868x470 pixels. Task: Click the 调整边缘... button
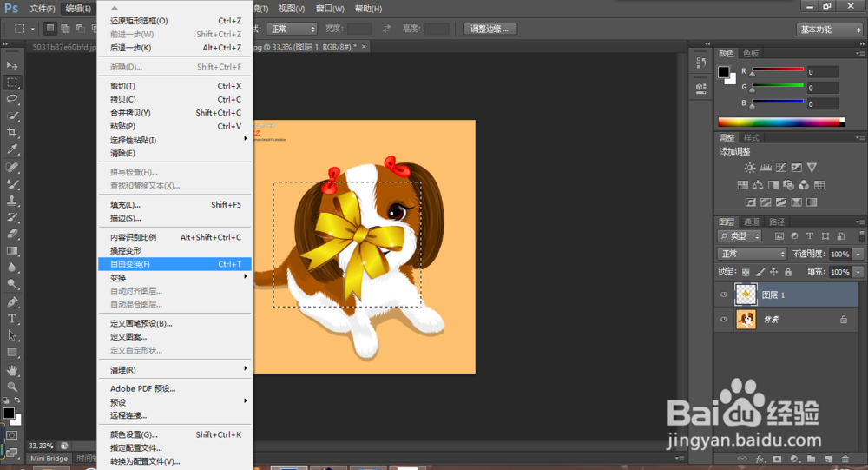click(x=490, y=29)
